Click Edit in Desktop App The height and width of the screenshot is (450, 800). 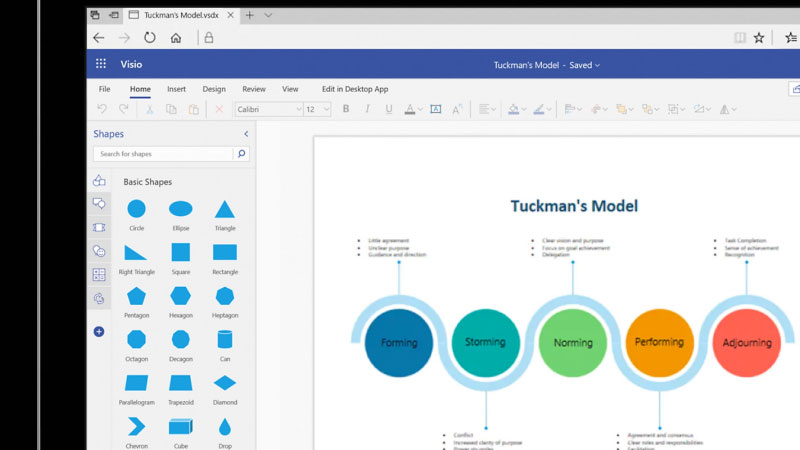pos(355,89)
